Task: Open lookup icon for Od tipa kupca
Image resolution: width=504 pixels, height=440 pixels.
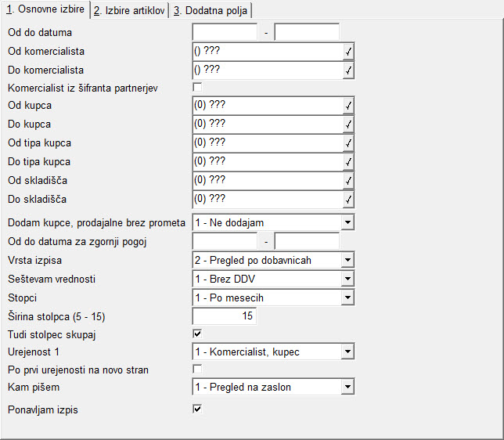Action: coord(348,142)
